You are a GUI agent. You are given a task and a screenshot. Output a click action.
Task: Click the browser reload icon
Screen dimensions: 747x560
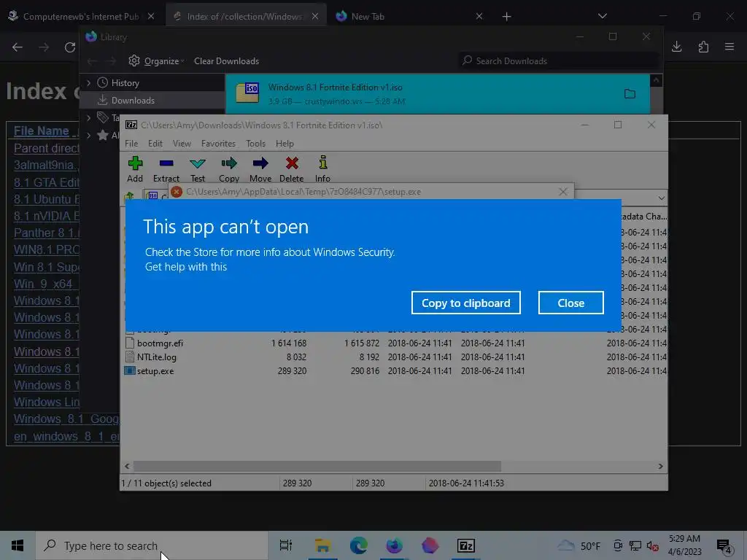click(x=70, y=47)
